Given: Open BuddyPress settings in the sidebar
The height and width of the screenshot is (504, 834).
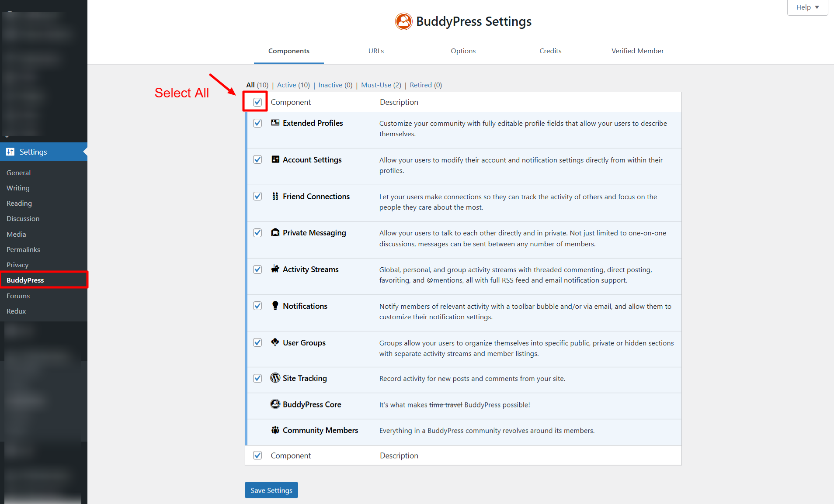Looking at the screenshot, I should click(25, 280).
